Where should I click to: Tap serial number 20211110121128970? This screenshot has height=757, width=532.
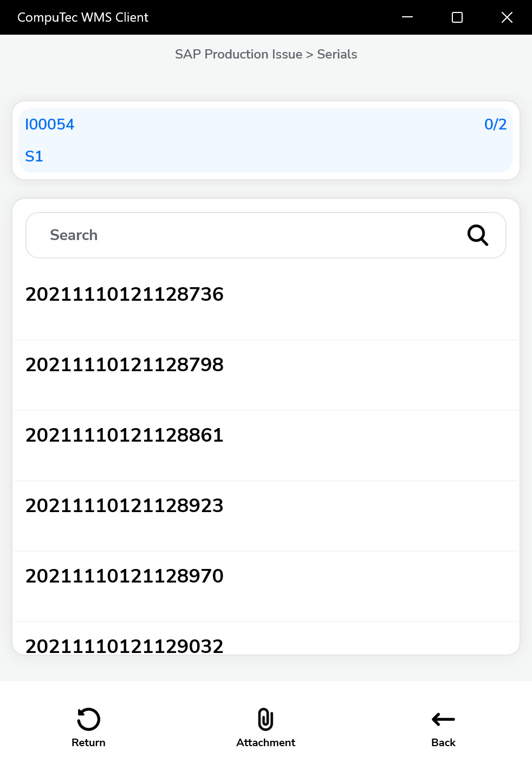click(125, 576)
